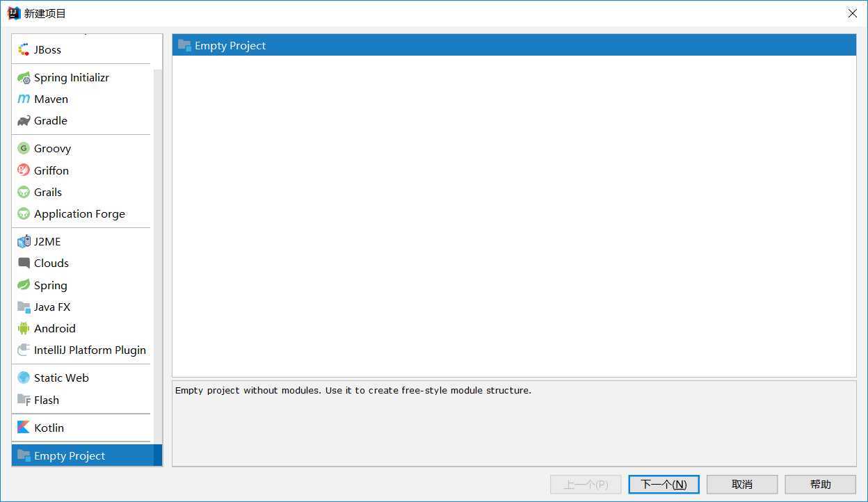This screenshot has height=502, width=868.
Task: Click the disabled 上一个(P) previous button
Action: [x=586, y=485]
